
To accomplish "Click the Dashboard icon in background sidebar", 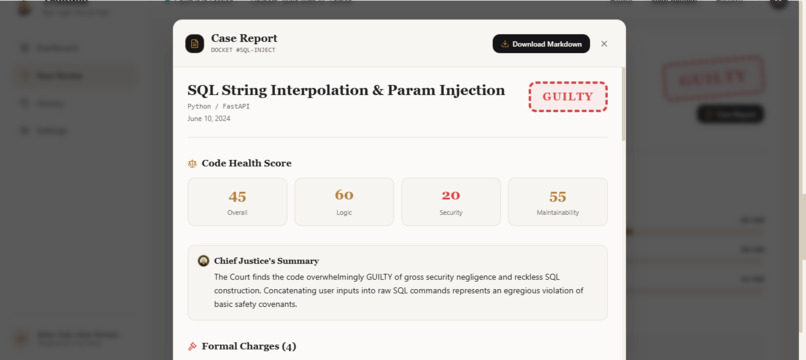I will click(24, 48).
